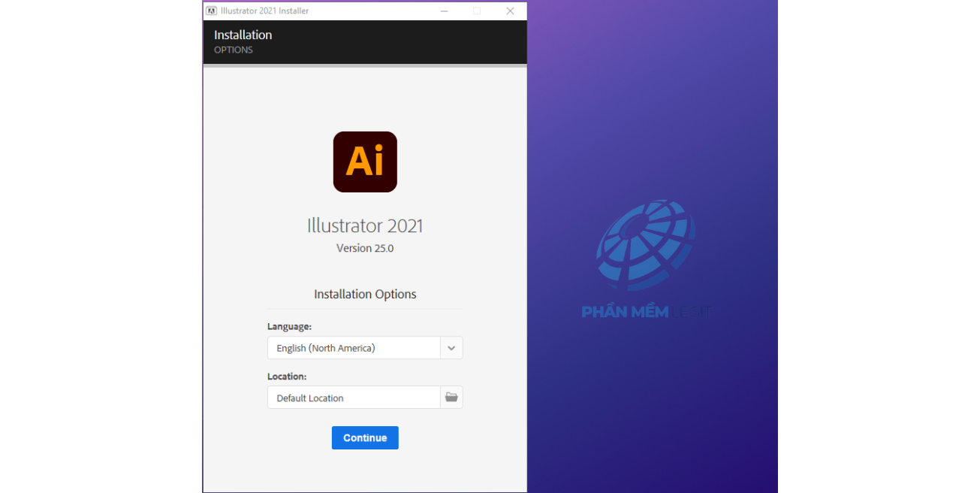Click the Location: label
Screen dimensions: 980x493
(x=287, y=377)
